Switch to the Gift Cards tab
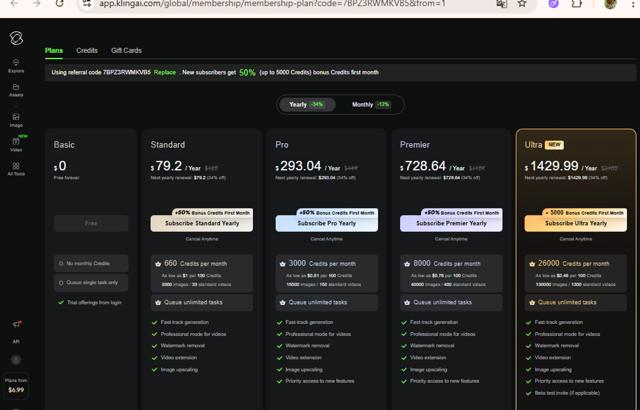 (x=126, y=51)
